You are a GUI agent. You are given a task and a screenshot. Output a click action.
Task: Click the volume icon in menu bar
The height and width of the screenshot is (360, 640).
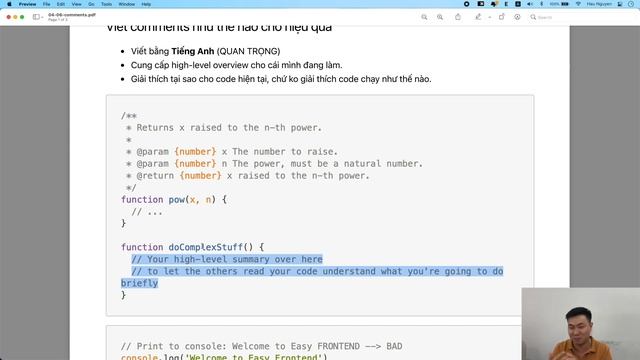coord(530,4)
